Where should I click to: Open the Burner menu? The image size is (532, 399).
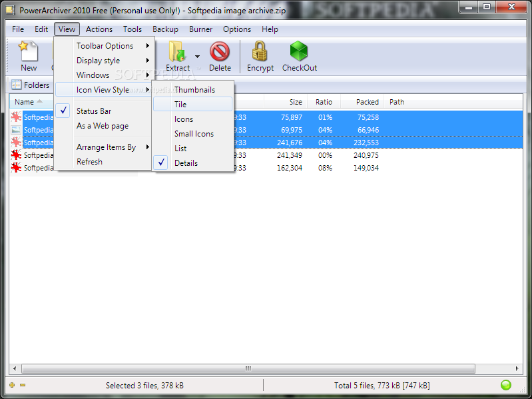(x=201, y=29)
